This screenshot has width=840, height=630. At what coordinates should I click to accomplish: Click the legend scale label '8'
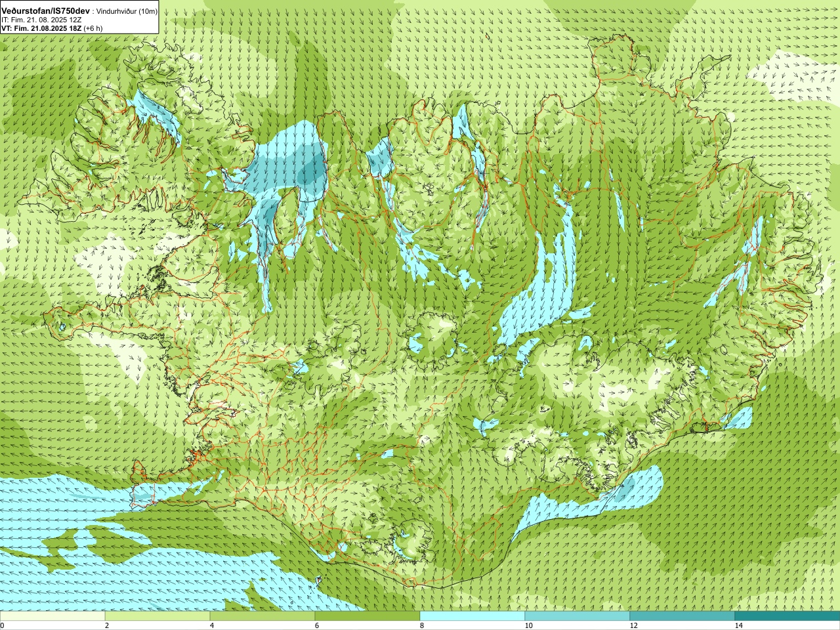[x=422, y=625]
